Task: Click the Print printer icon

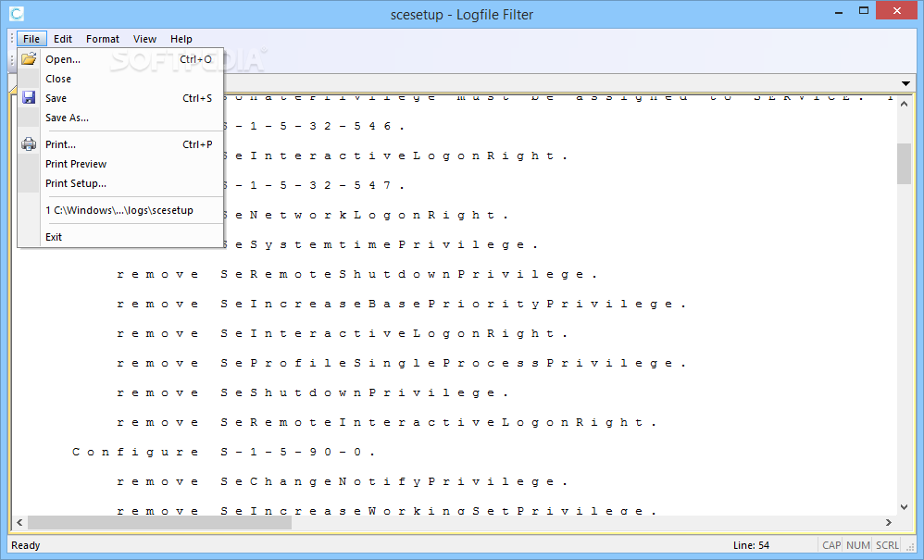Action: point(29,143)
